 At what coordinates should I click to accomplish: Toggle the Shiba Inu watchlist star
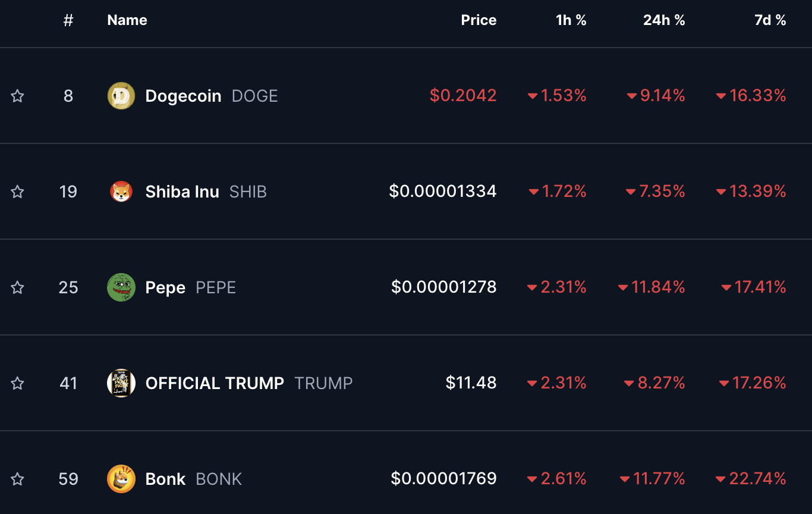tap(18, 192)
